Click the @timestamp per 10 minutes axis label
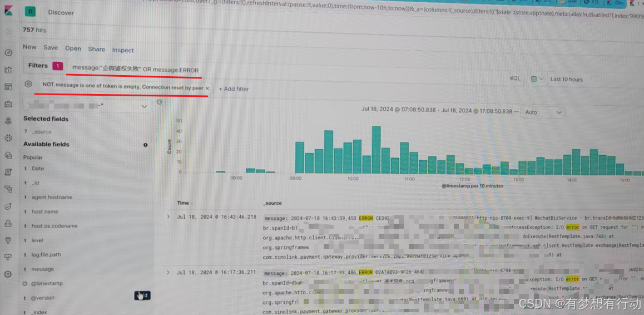 point(472,186)
